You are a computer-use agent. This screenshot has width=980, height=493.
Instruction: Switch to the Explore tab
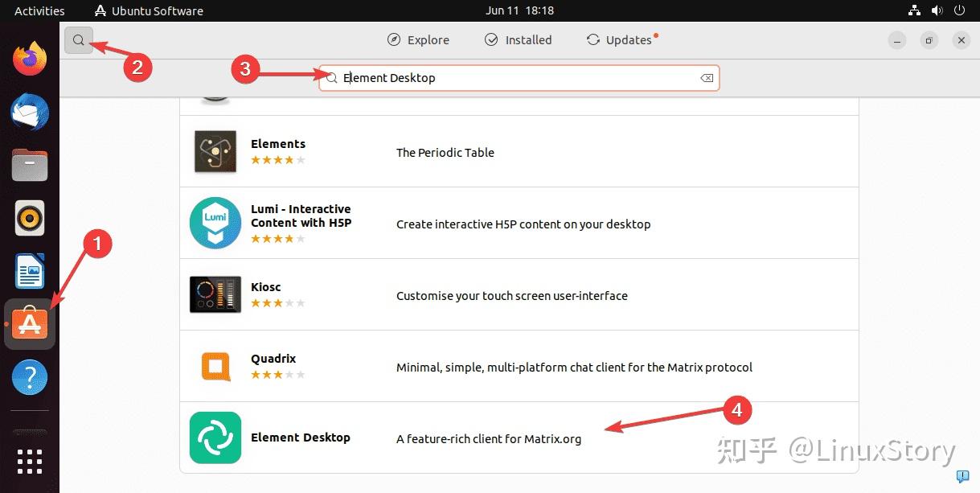[x=418, y=40]
